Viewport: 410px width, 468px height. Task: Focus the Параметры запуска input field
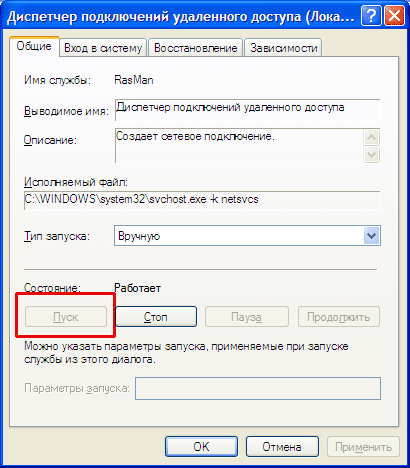pyautogui.click(x=258, y=388)
